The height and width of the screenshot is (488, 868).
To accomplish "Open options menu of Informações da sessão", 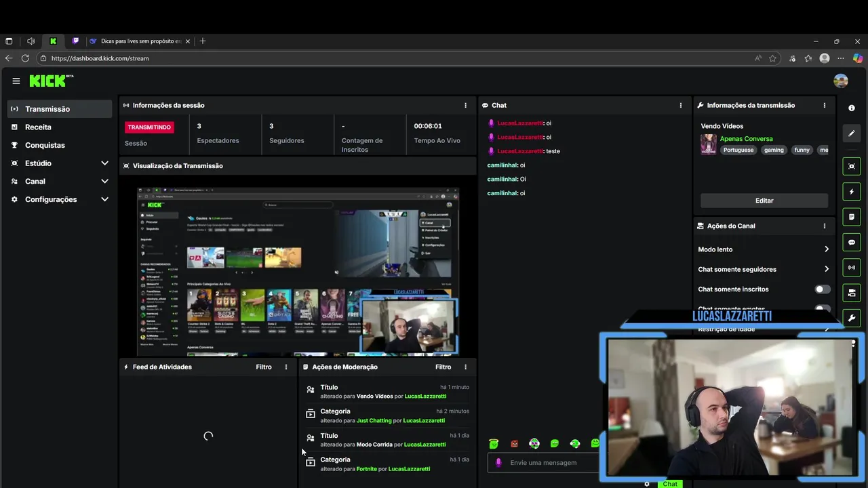I will pos(465,105).
